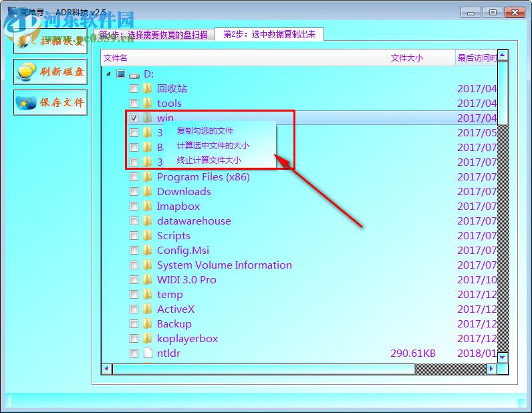Sort by 最后访问时间 column header
532x413 pixels.
tap(476, 57)
